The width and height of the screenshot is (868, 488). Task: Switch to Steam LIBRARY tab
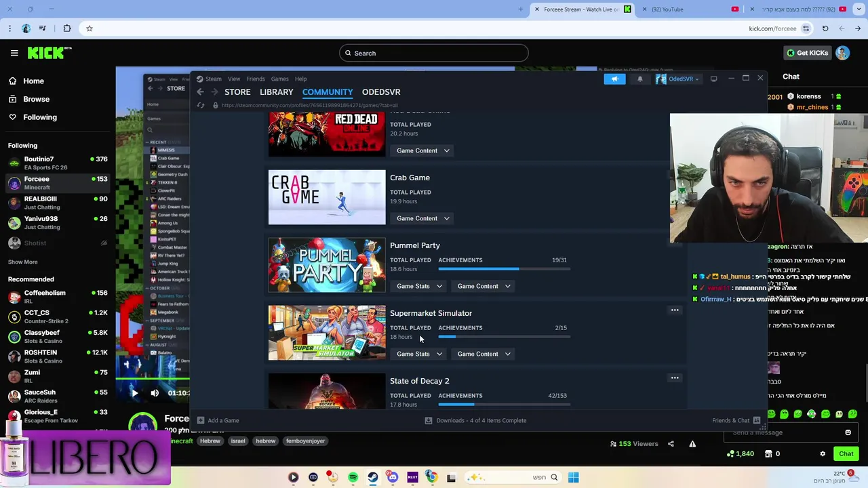pos(277,92)
